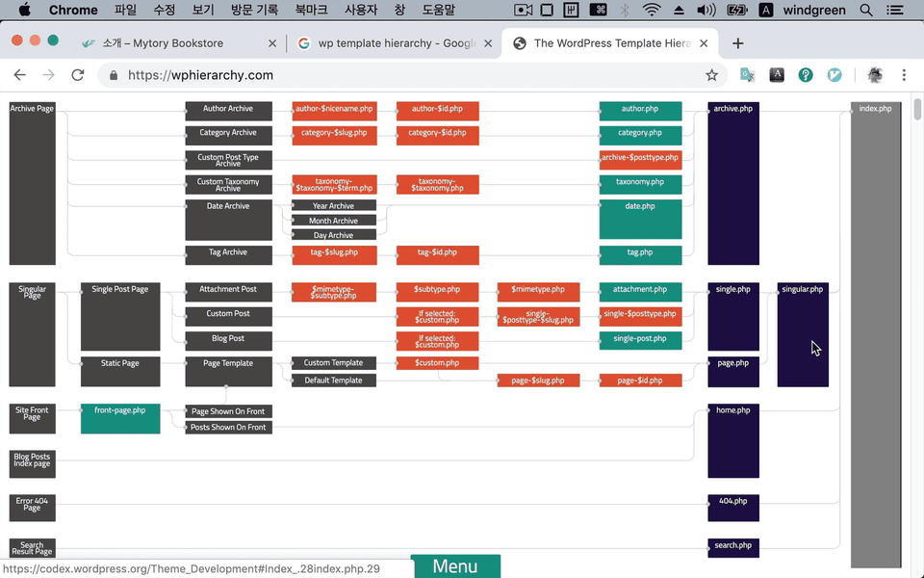Click the Static Page box
The image size is (924, 578).
point(120,372)
